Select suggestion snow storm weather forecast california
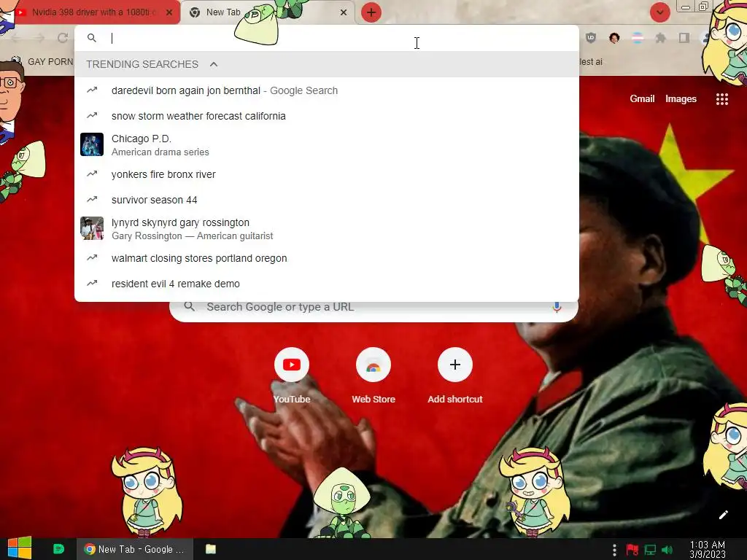Image resolution: width=747 pixels, height=560 pixels. coord(327,116)
